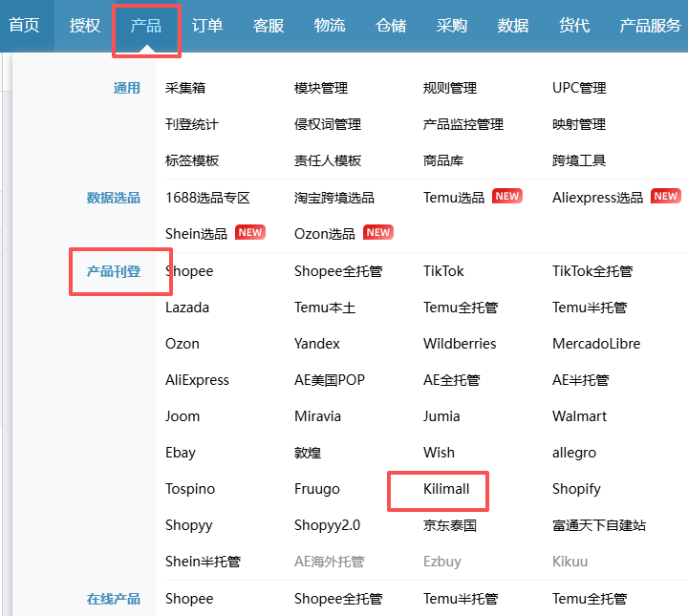The width and height of the screenshot is (688, 616).
Task: Switch to the 物流 navigation tab
Action: 330,26
